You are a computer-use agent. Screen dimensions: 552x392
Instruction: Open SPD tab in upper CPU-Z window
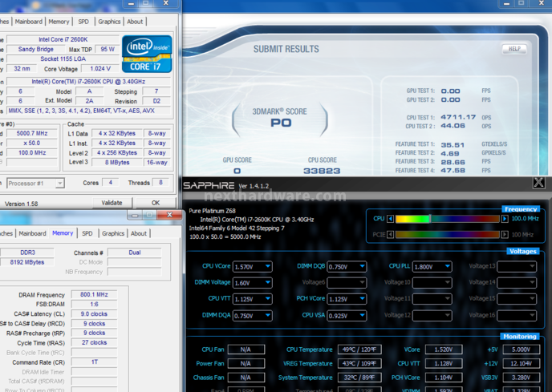click(83, 22)
